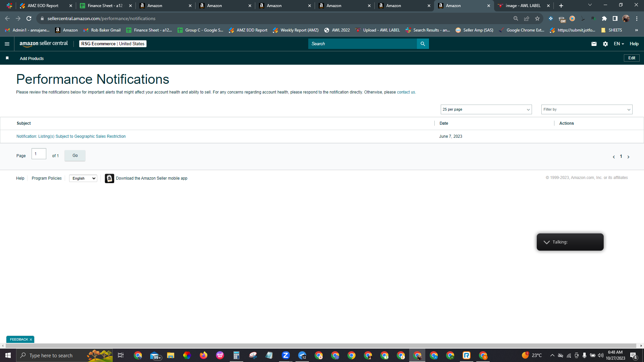Viewport: 644px width, 362px height.
Task: Open the tab search dropdown arrow
Action: click(x=590, y=5)
